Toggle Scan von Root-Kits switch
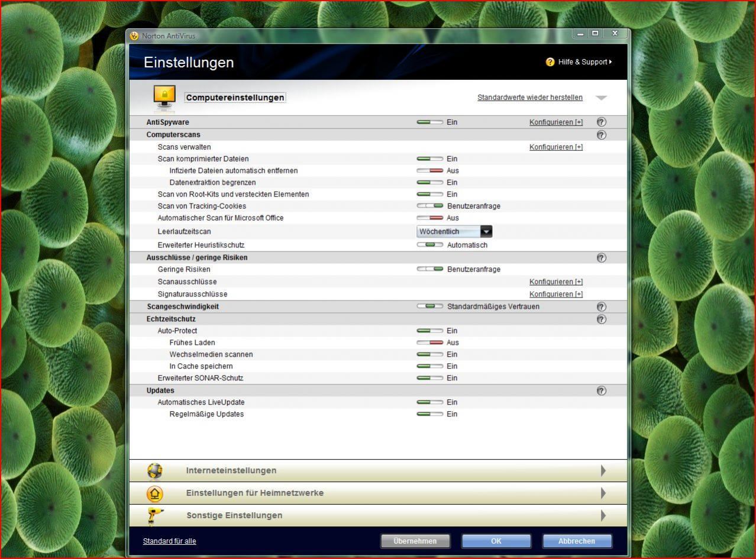This screenshot has width=756, height=559. coord(430,194)
